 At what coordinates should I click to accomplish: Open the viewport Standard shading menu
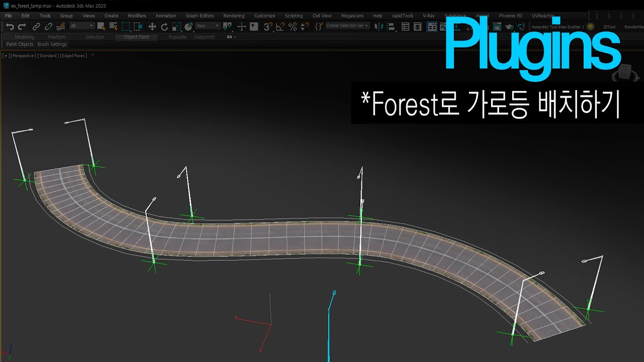(x=48, y=56)
